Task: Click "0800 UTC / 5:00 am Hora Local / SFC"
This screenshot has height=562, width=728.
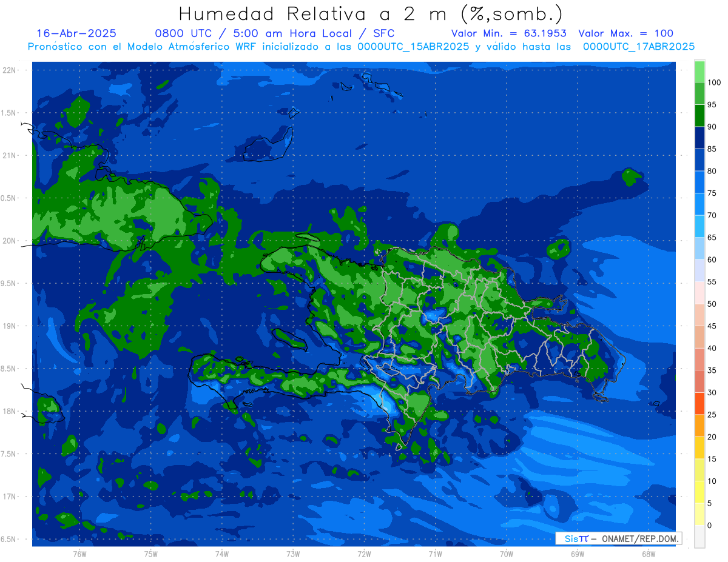Action: click(275, 33)
